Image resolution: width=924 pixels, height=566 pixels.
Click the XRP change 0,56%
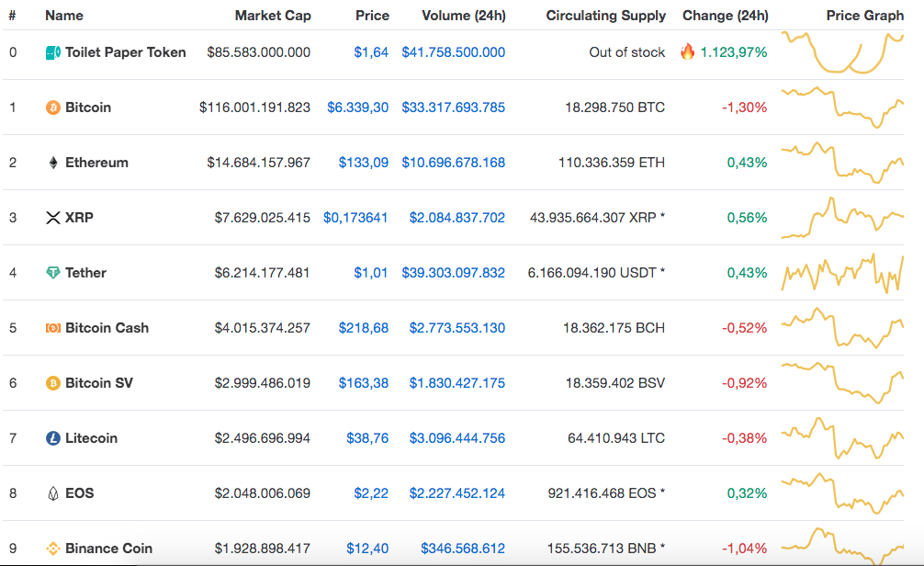[748, 218]
